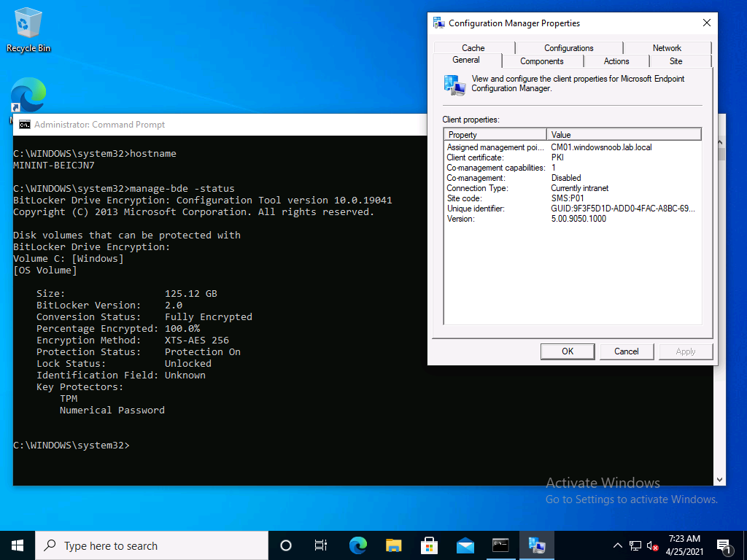Click 'XTS-AES 256' encryption method text

click(x=197, y=341)
